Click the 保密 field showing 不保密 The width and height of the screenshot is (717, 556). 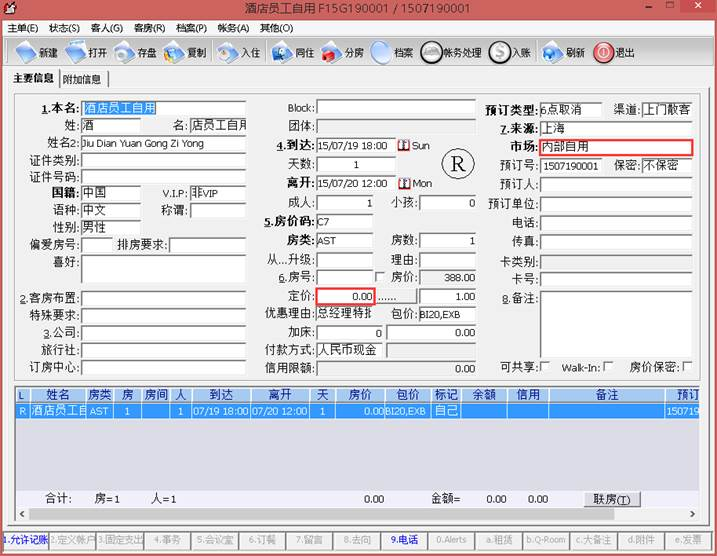667,166
